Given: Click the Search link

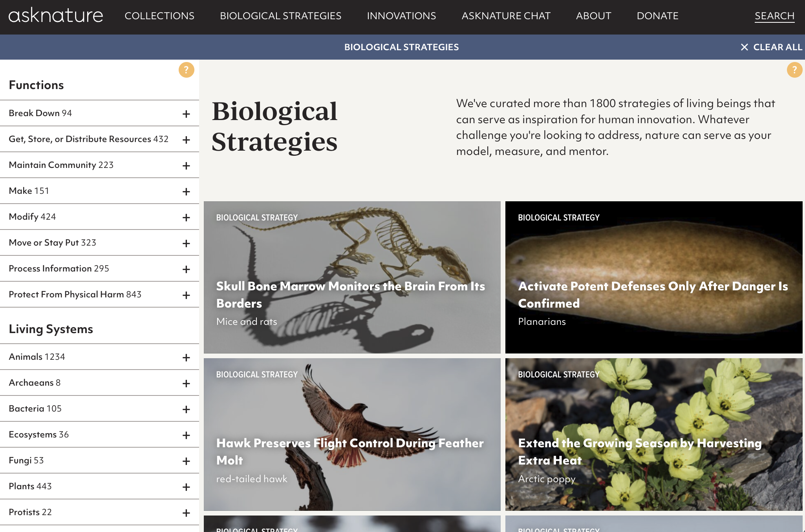Looking at the screenshot, I should [774, 16].
